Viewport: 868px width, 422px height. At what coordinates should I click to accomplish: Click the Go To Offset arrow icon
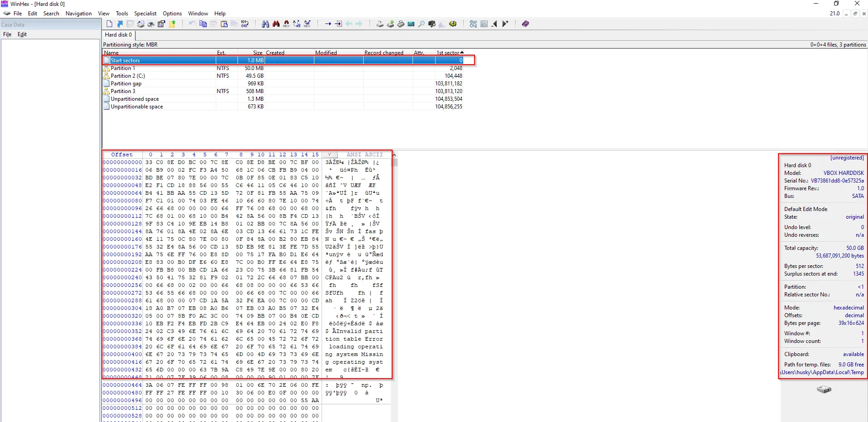click(328, 24)
